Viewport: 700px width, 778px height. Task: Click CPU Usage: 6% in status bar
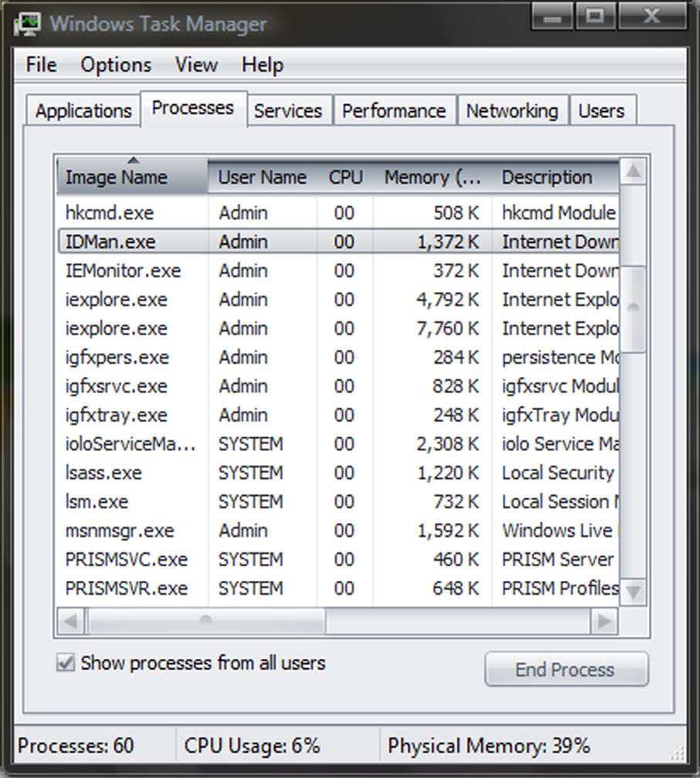coord(252,746)
